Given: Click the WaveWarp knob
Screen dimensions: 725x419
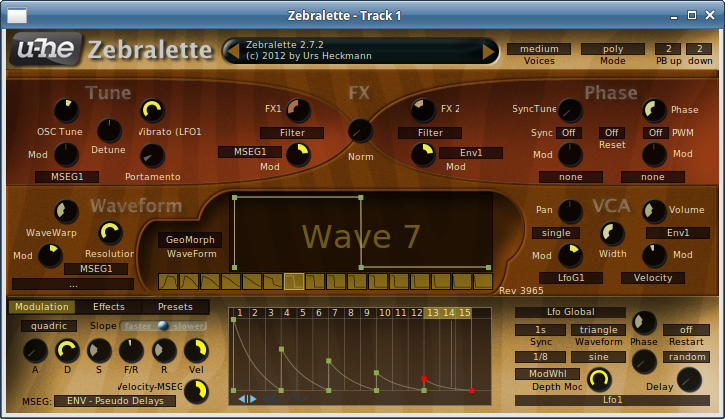Looking at the screenshot, I should [66, 211].
